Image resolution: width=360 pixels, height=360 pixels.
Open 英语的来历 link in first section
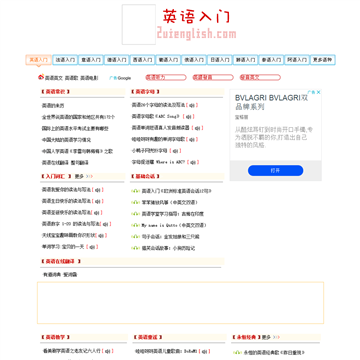[53, 106]
